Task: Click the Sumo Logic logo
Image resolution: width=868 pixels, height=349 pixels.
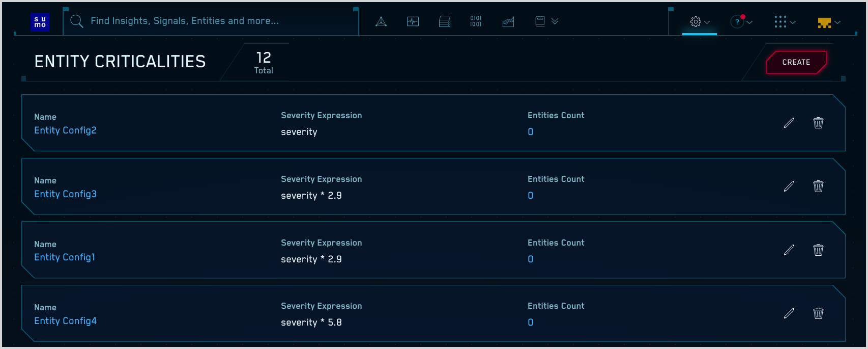Action: 40,22
